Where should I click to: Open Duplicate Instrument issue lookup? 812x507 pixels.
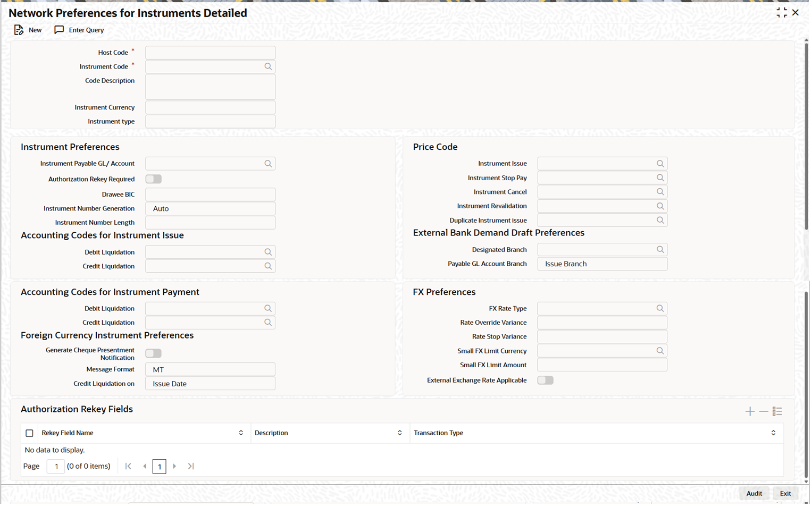660,220
